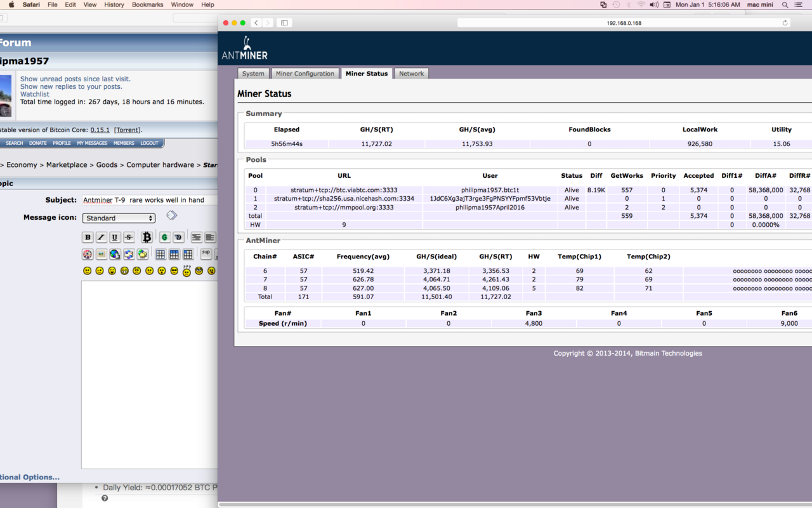This screenshot has width=812, height=508.
Task: Open the Safari menu
Action: pyautogui.click(x=32, y=4)
